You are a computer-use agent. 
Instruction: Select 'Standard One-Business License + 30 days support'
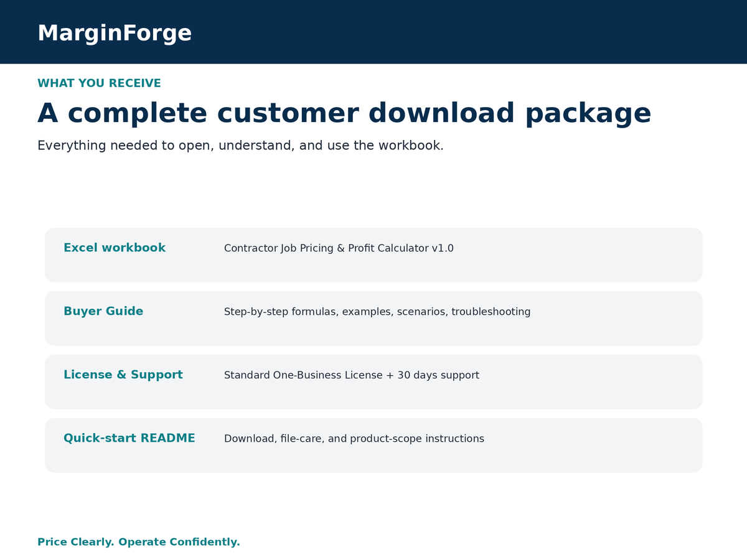[x=352, y=375]
